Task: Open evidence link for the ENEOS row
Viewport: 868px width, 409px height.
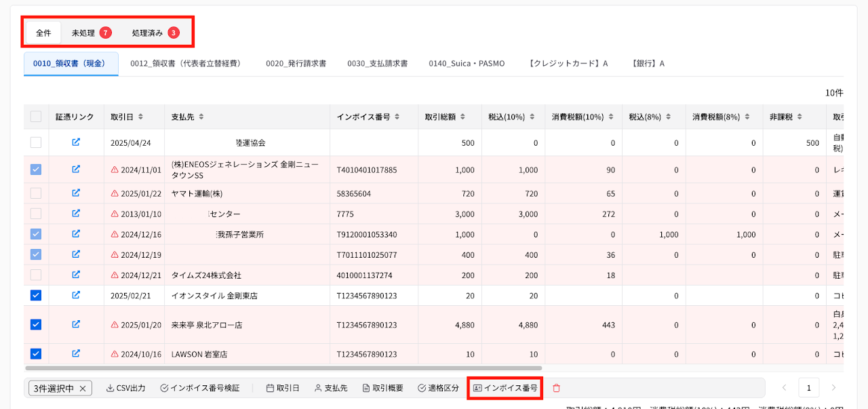Action: coord(76,170)
